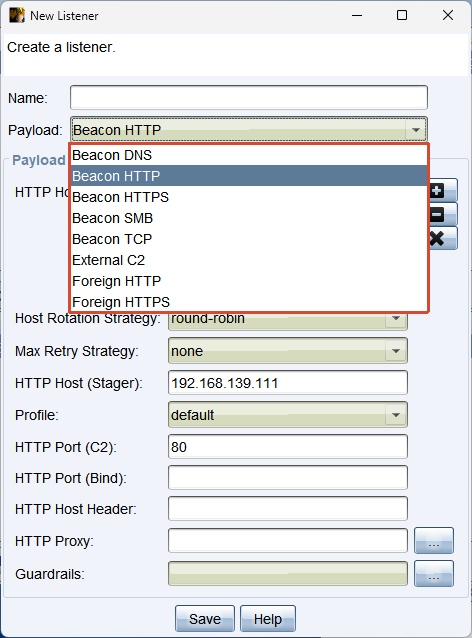
Task: Pick Beacon SMB in the list
Action: point(249,218)
